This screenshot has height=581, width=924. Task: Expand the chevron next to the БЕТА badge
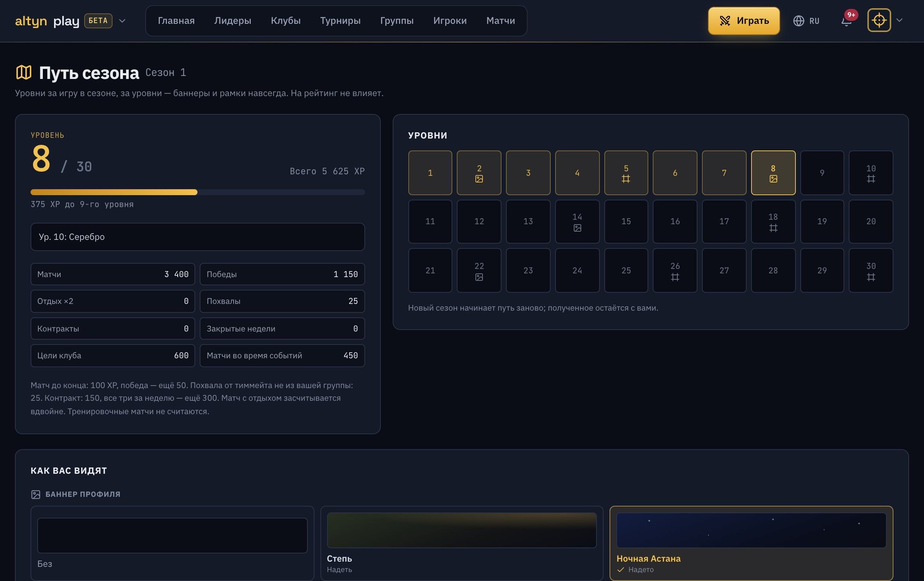[122, 21]
